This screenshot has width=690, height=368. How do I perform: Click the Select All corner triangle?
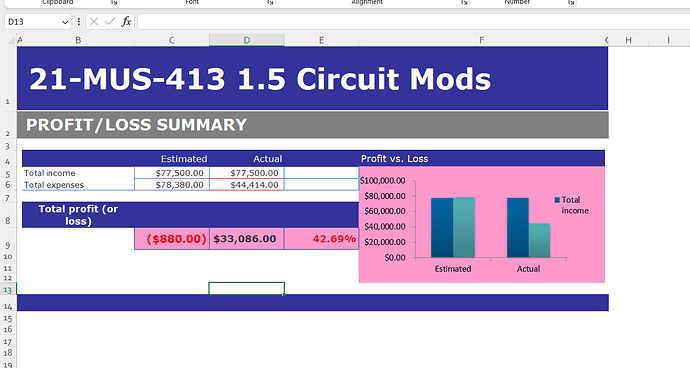(11, 40)
